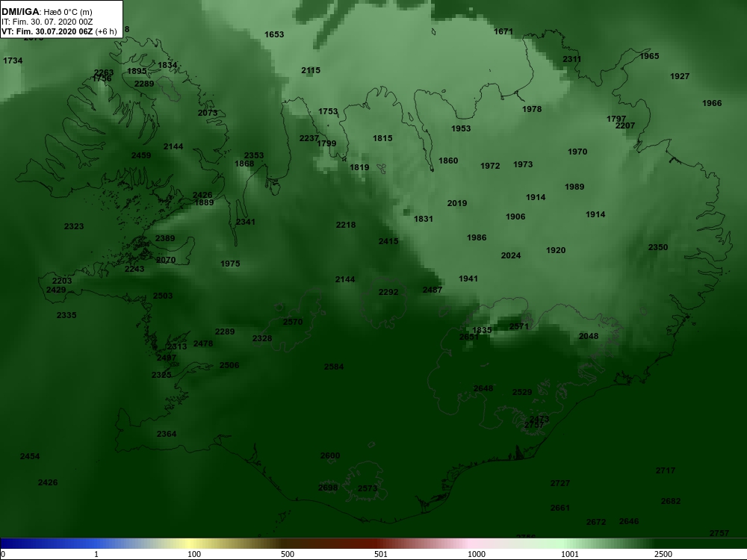This screenshot has height=560, width=747.
Task: Select the number 2503 on the map
Action: pos(163,296)
